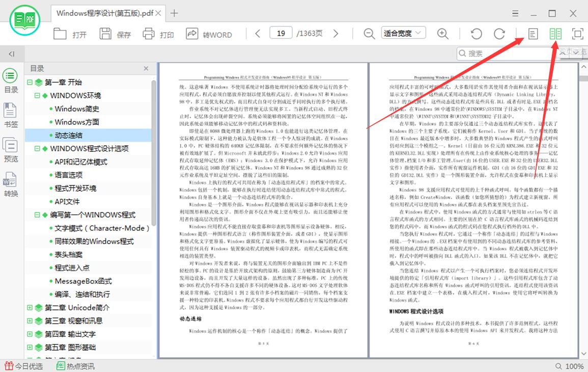Click the 第三章 视窗和讯息 chapter label
Image resolution: width=588 pixels, height=372 pixels.
tap(74, 321)
